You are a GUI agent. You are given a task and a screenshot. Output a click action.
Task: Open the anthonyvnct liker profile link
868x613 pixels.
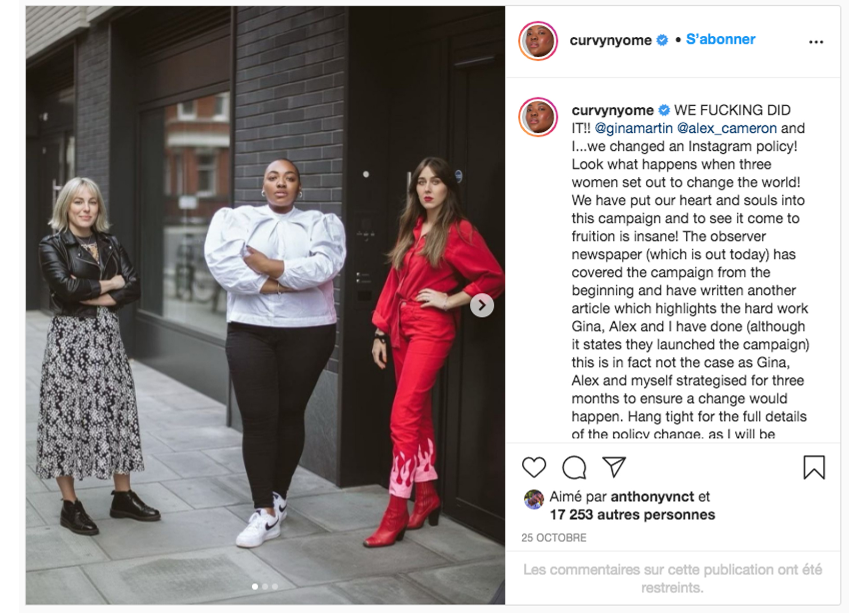[x=652, y=497]
